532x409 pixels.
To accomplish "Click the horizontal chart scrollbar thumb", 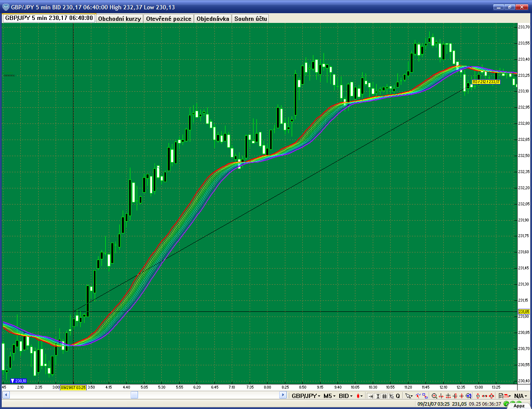I will coord(134,395).
